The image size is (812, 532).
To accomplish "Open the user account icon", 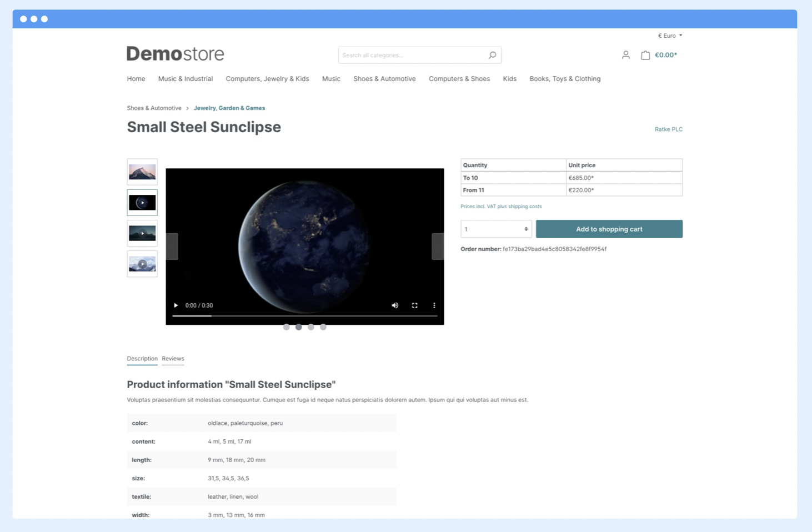I will (x=625, y=55).
